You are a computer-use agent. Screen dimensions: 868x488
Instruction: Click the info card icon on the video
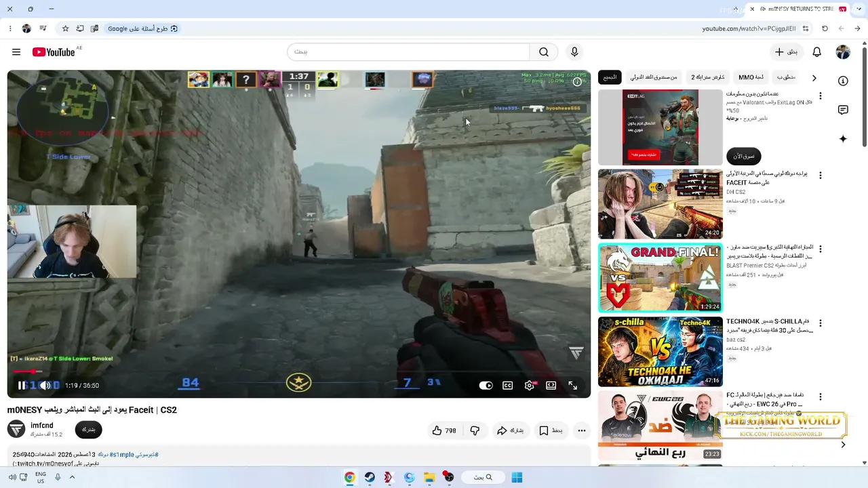[x=577, y=82]
